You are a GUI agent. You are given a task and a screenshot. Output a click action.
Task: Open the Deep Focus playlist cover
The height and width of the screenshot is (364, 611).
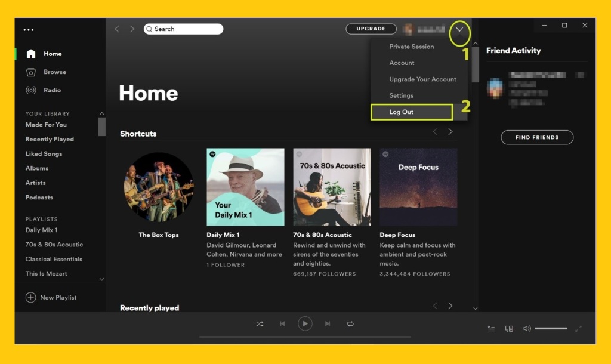click(418, 187)
